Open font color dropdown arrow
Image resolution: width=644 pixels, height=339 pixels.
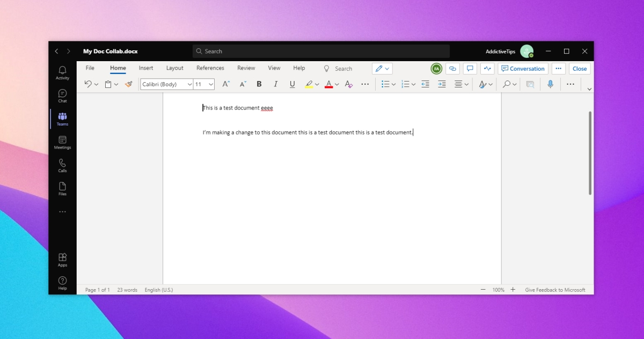coord(337,84)
